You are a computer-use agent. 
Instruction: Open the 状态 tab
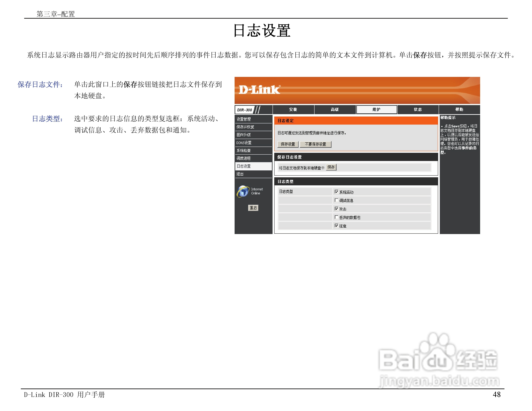[x=418, y=110]
